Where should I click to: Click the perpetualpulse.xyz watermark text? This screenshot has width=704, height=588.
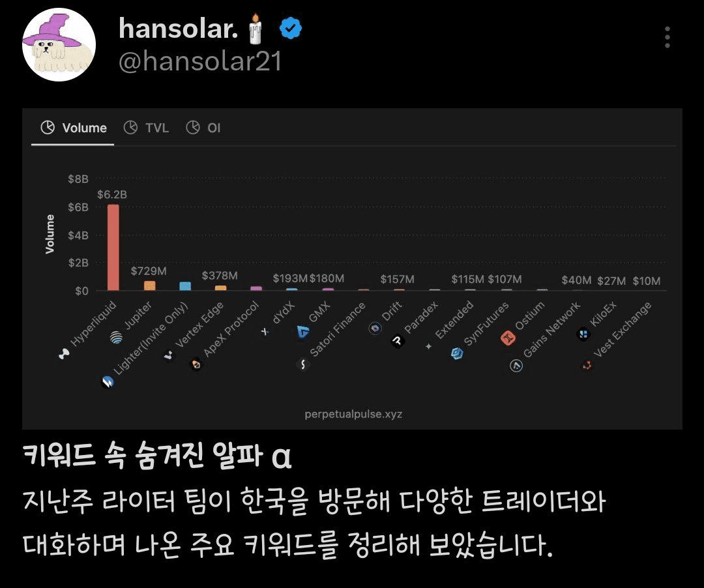353,414
